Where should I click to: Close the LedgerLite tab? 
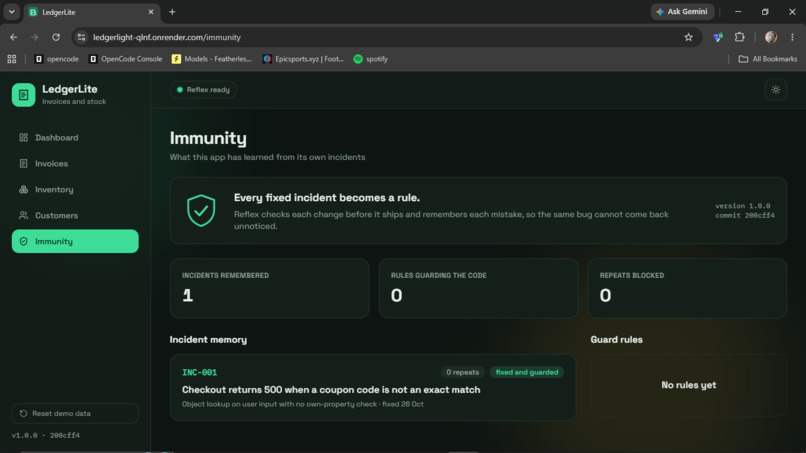tap(151, 12)
